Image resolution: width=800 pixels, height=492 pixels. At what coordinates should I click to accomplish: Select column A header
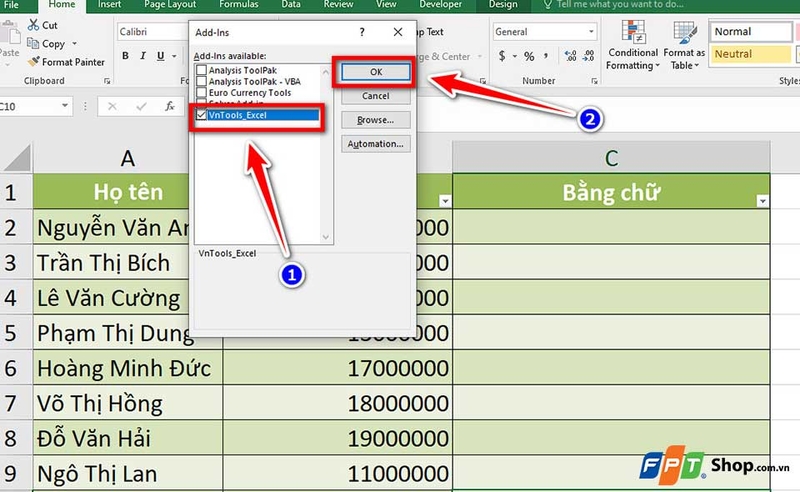[128, 158]
